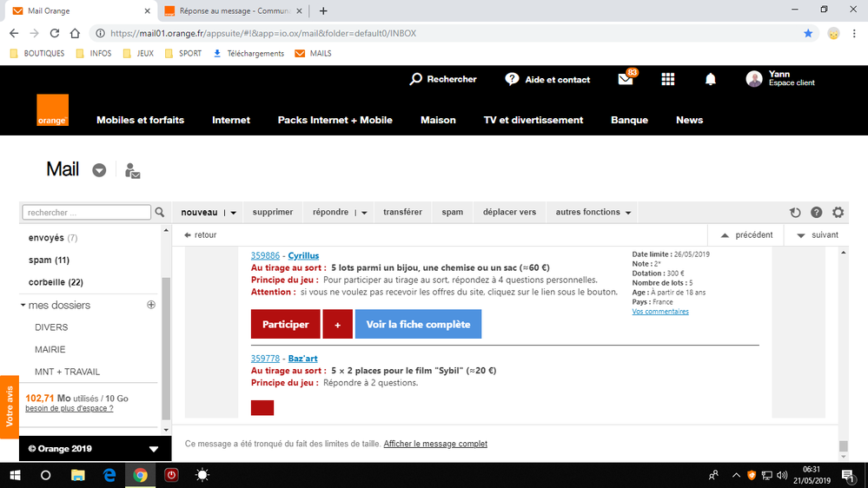Image resolution: width=868 pixels, height=488 pixels.
Task: Click the red 'Participer' button
Action: pos(285,324)
